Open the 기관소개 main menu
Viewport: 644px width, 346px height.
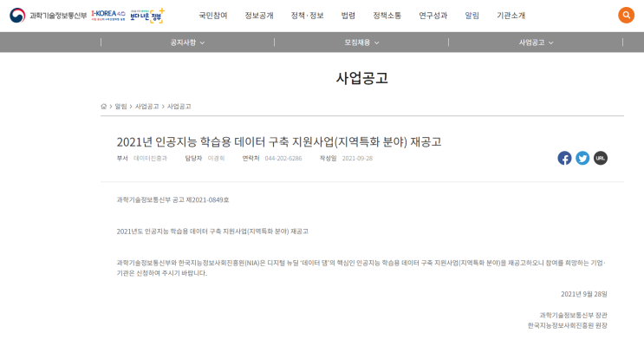pos(511,16)
